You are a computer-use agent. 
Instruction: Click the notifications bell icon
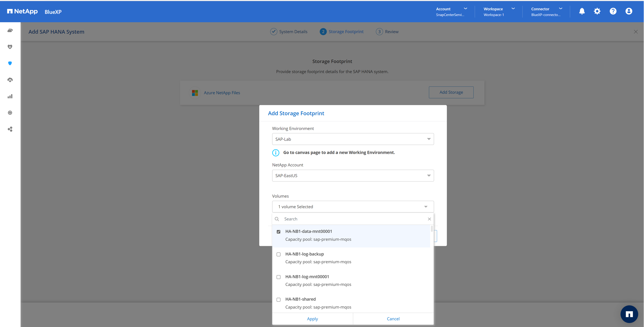[582, 11]
